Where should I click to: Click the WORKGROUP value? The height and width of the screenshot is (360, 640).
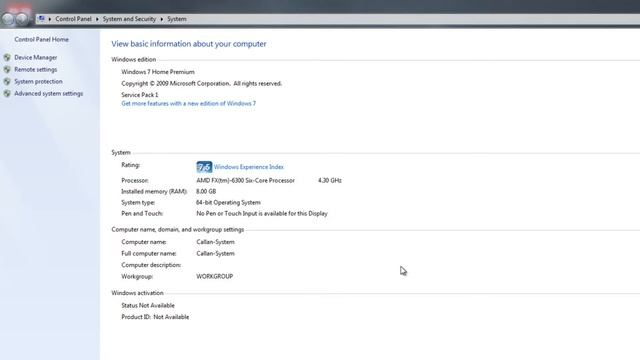[x=215, y=276]
